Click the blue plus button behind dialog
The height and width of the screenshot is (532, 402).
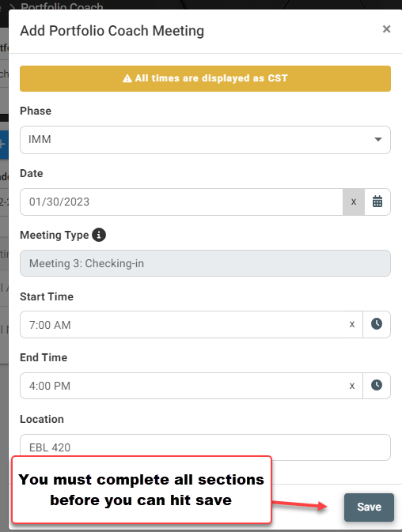click(3, 144)
